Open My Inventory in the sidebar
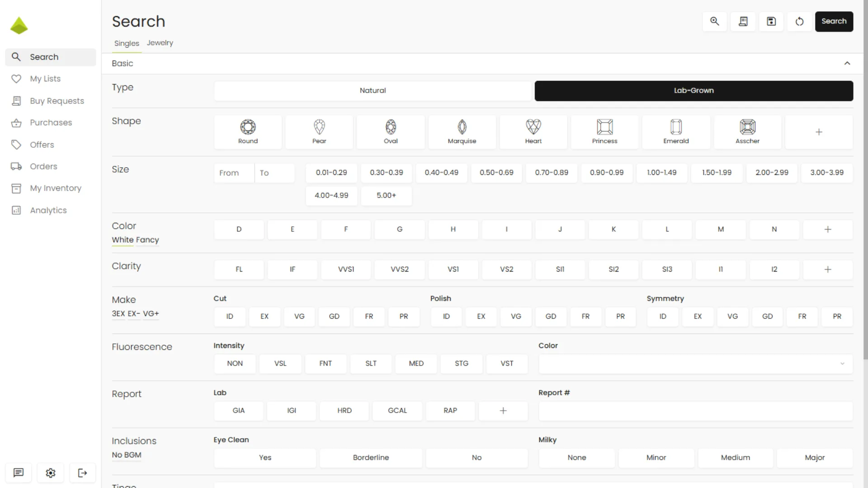 click(x=55, y=188)
